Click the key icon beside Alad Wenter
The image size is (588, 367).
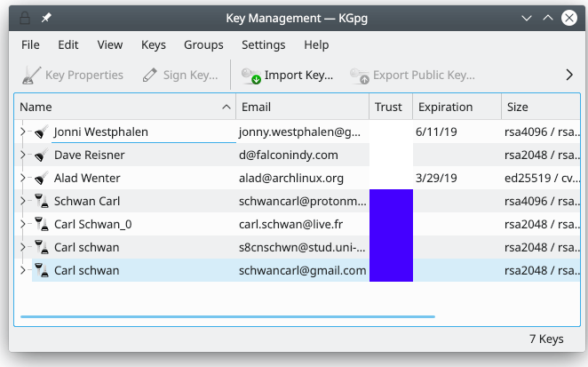(41, 178)
